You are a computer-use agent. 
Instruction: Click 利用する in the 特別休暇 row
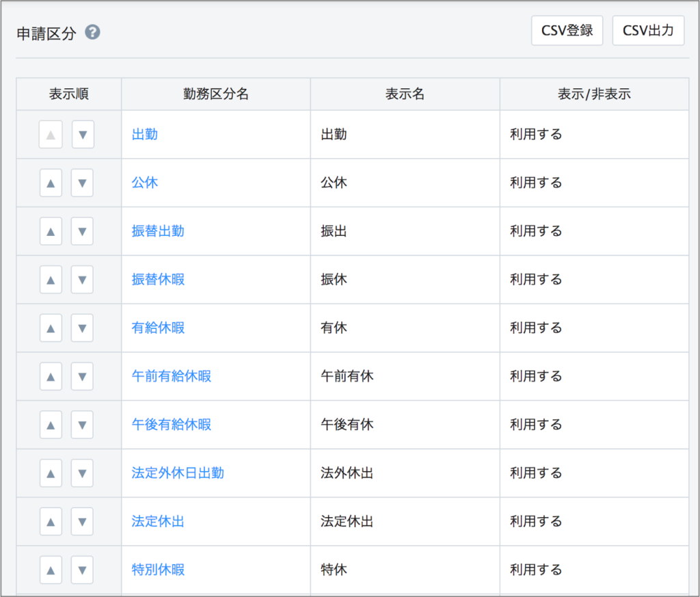click(536, 570)
